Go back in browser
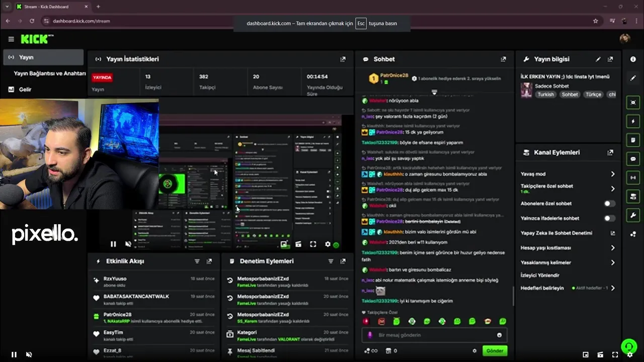The height and width of the screenshot is (362, 644). [x=8, y=21]
